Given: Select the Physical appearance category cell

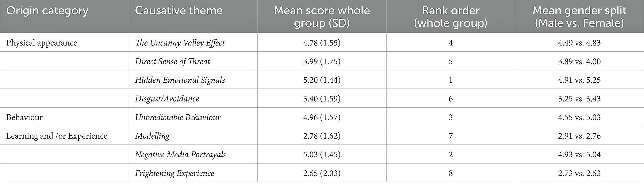Looking at the screenshot, I should point(42,43).
